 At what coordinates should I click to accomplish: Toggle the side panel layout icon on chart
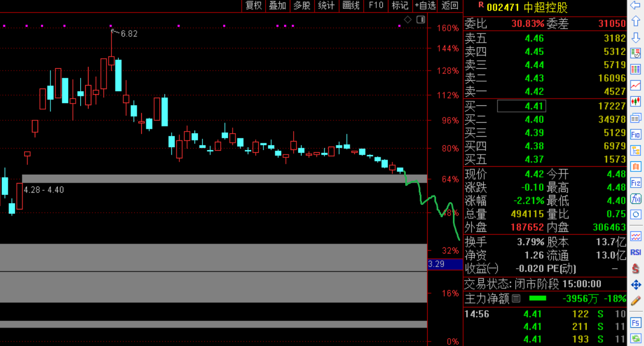coord(420,19)
